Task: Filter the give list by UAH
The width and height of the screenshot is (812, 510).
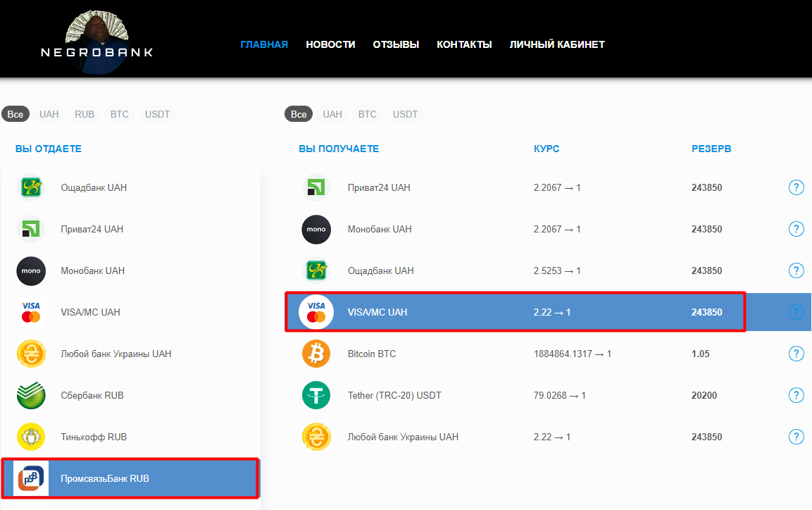Action: 49,114
